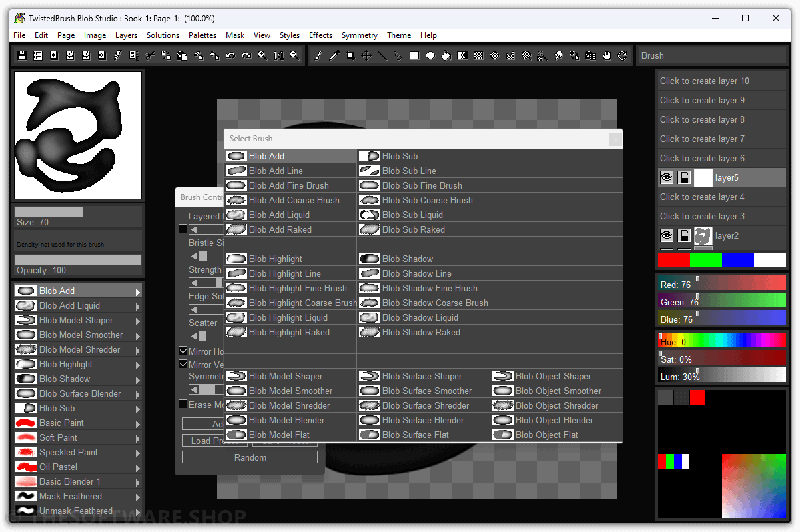Screen dimensions: 800x532
Task: Select the mask magic wand tool
Action: (542, 55)
